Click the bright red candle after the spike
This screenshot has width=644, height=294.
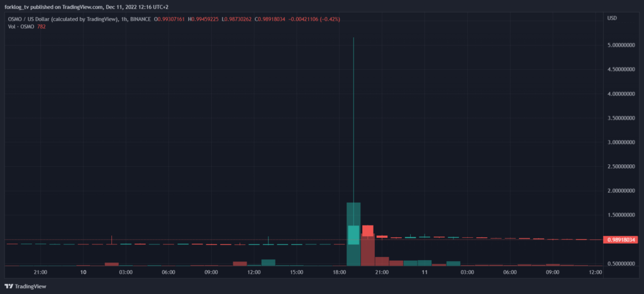[368, 230]
